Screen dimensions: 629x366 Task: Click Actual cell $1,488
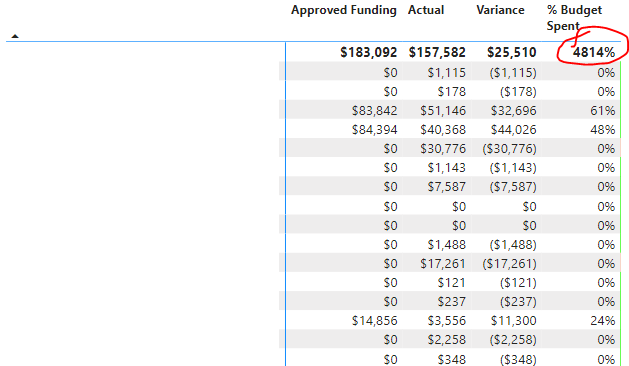pyautogui.click(x=446, y=244)
